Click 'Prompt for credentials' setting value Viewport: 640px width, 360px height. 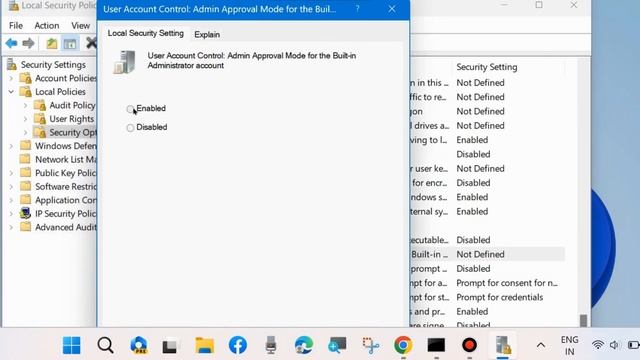pos(500,297)
